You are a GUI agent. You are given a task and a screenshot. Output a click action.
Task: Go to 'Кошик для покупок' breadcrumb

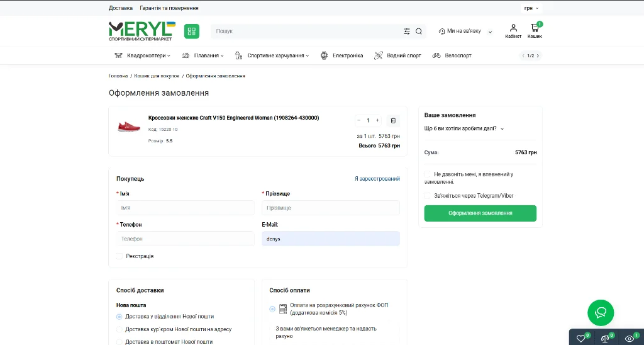157,76
